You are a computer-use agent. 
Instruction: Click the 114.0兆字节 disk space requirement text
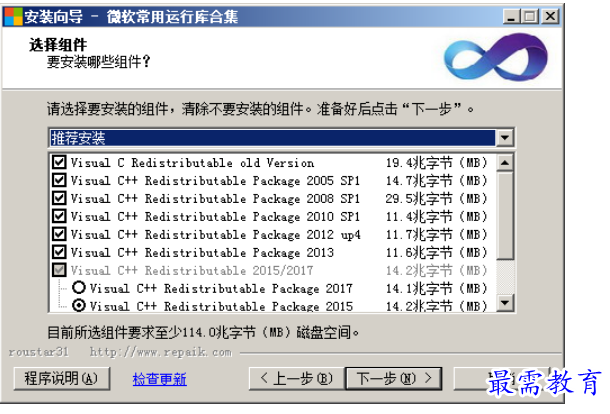coord(203,332)
